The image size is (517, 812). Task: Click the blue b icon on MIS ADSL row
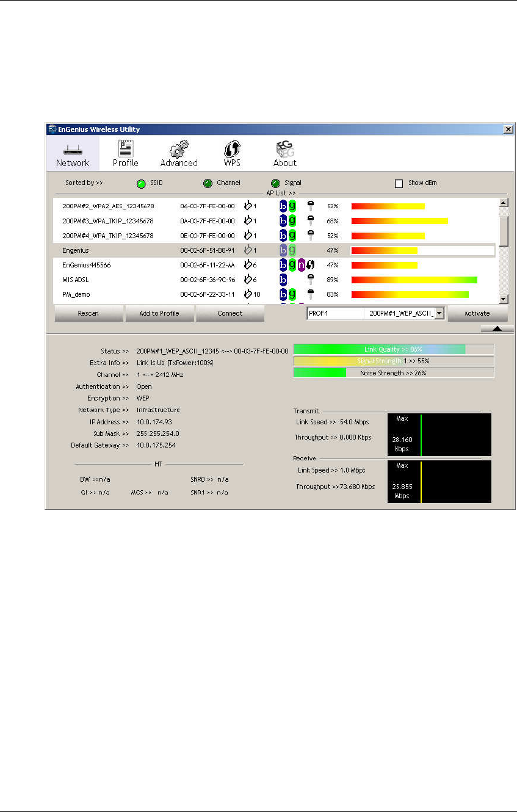tap(283, 280)
